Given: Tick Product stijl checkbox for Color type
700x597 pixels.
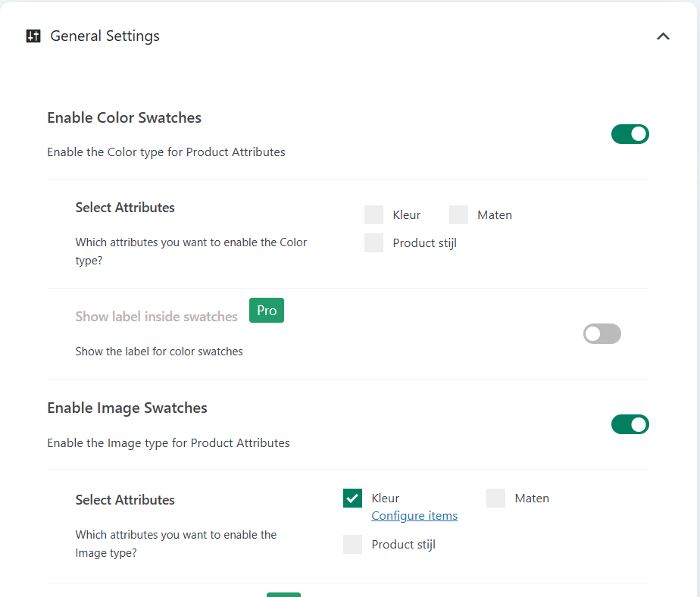Looking at the screenshot, I should (373, 243).
